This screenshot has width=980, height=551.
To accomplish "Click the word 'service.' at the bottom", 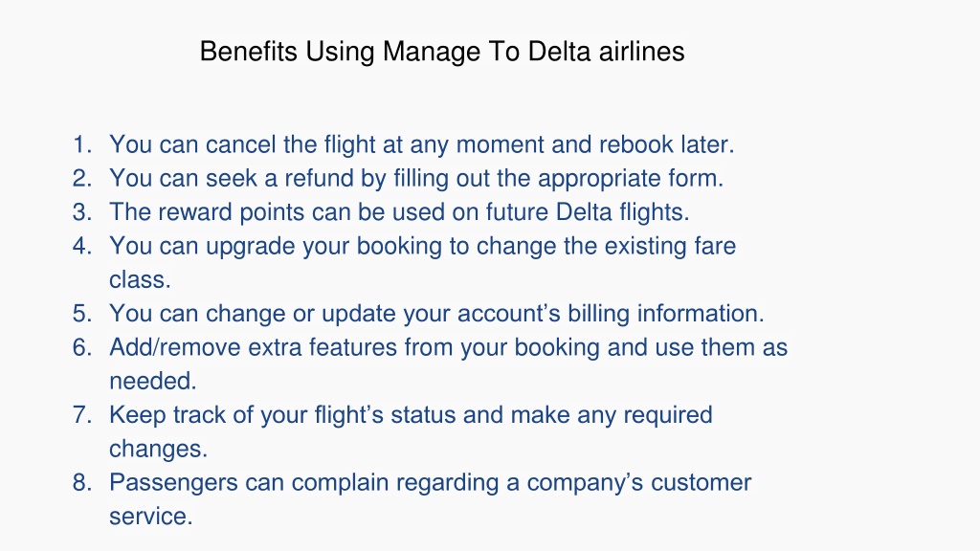I will (150, 516).
